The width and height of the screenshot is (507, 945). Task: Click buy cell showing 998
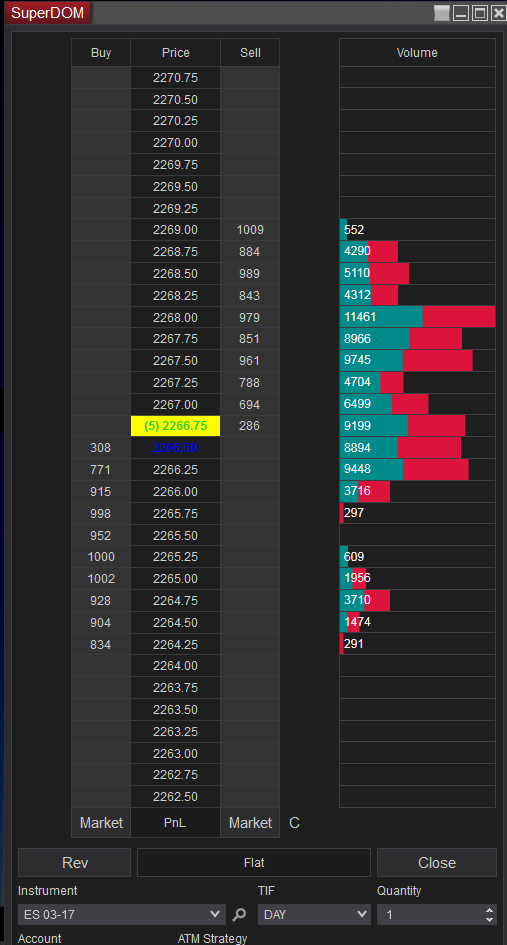pos(101,513)
